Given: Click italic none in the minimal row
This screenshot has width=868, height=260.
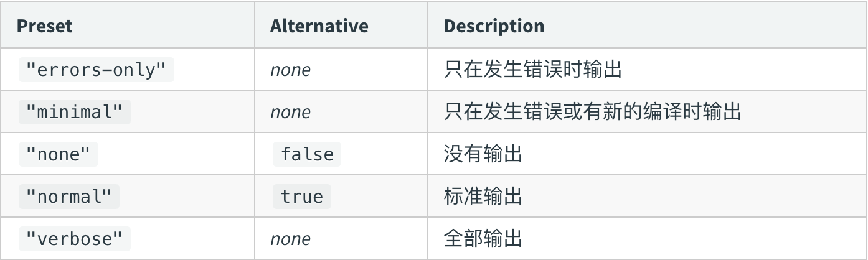Looking at the screenshot, I should coord(290,112).
